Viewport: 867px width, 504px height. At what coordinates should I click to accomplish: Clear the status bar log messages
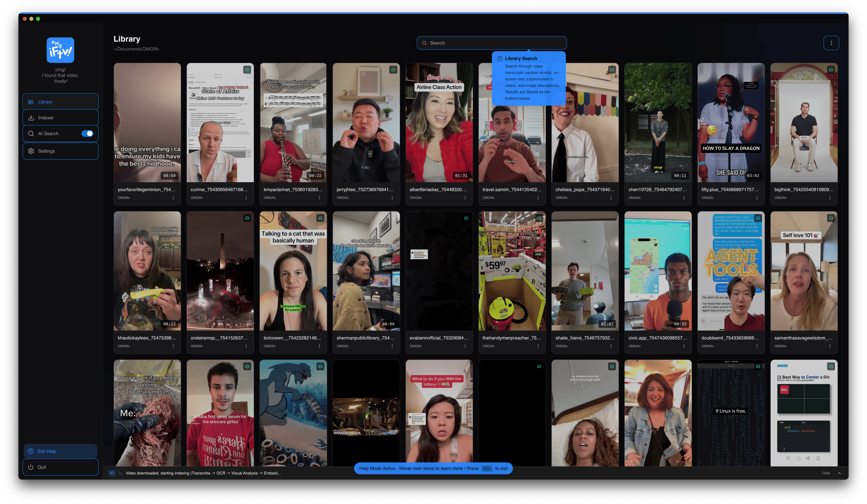tap(826, 473)
